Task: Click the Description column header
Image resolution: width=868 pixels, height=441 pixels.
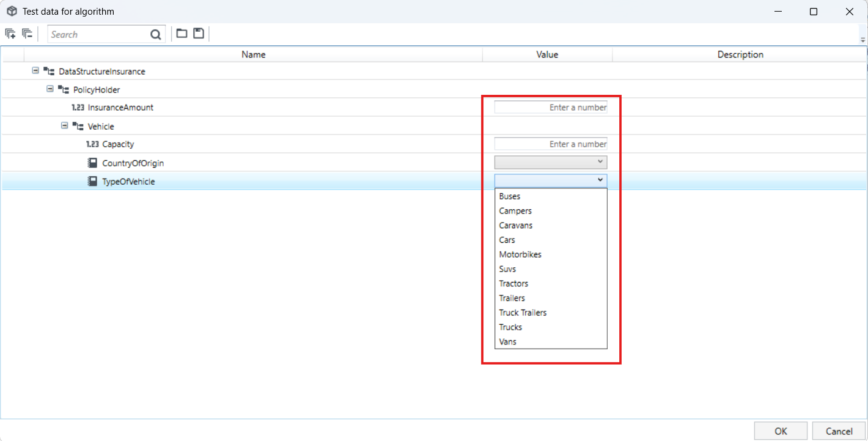Action: click(740, 54)
